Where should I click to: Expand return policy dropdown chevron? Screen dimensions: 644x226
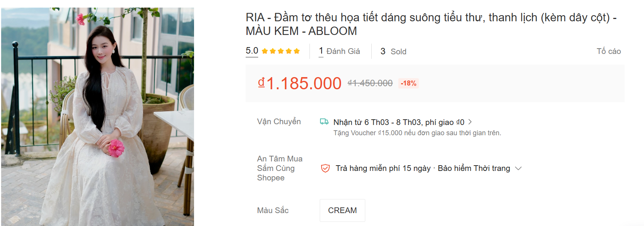(x=518, y=168)
